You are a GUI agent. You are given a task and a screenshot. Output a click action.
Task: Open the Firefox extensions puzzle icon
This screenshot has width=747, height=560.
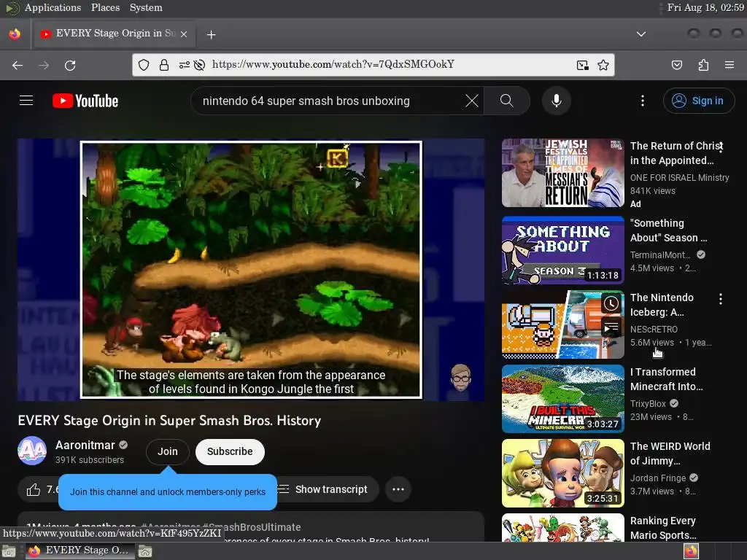[x=703, y=65]
